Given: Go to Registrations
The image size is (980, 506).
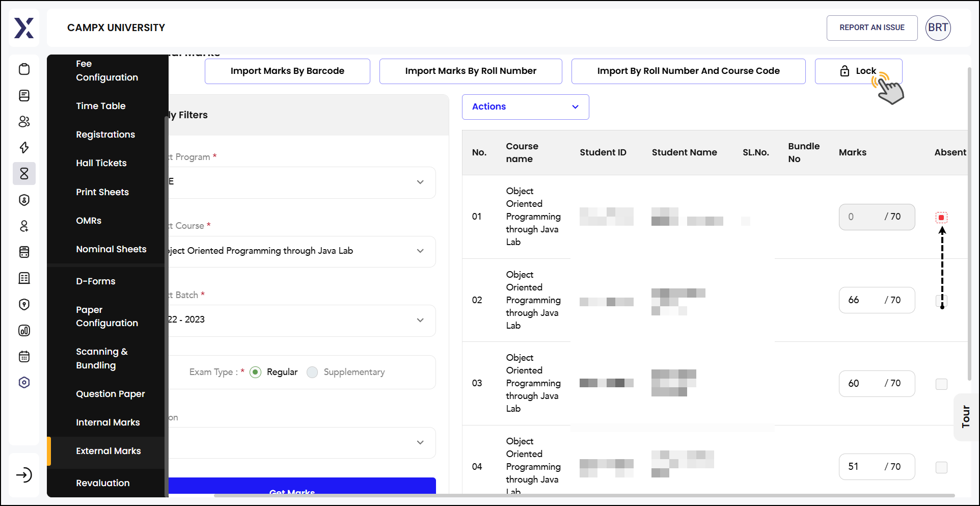Looking at the screenshot, I should click(105, 135).
